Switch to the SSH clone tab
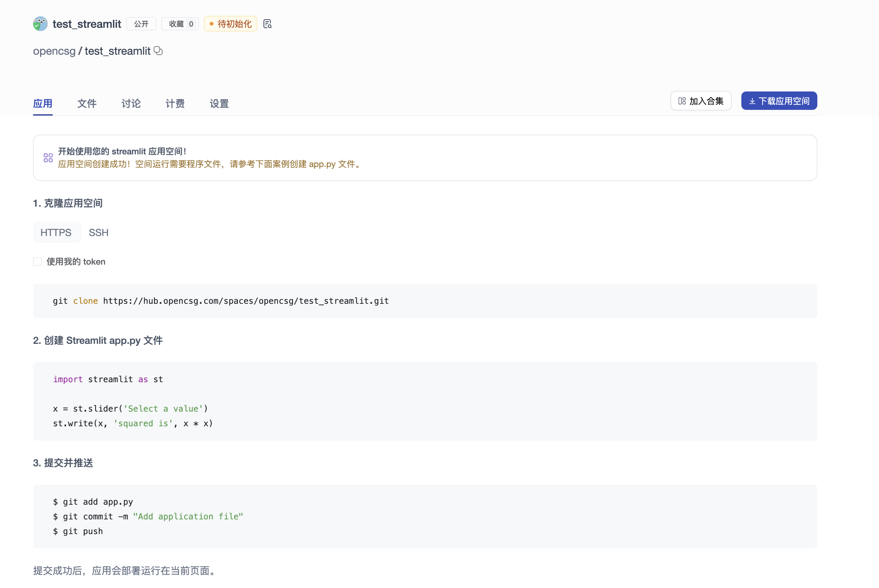 pyautogui.click(x=98, y=232)
